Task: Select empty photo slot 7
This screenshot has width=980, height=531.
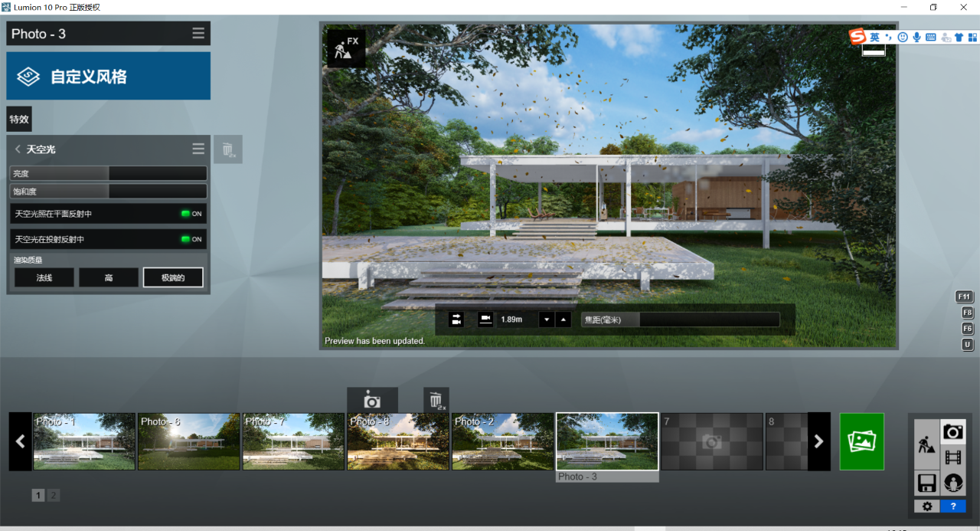Action: (x=712, y=441)
